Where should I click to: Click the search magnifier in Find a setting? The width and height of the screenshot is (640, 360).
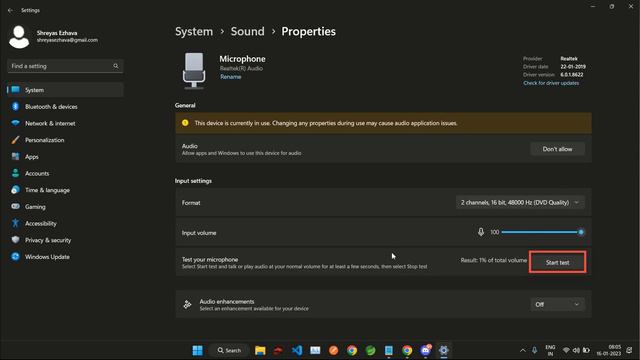tap(116, 66)
